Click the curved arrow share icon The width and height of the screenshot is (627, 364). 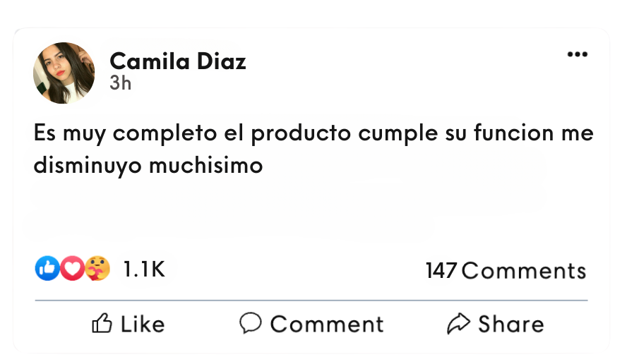click(x=458, y=323)
